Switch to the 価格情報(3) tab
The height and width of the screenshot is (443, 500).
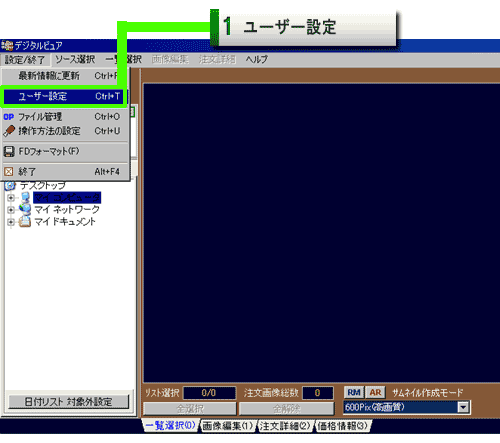tap(343, 426)
